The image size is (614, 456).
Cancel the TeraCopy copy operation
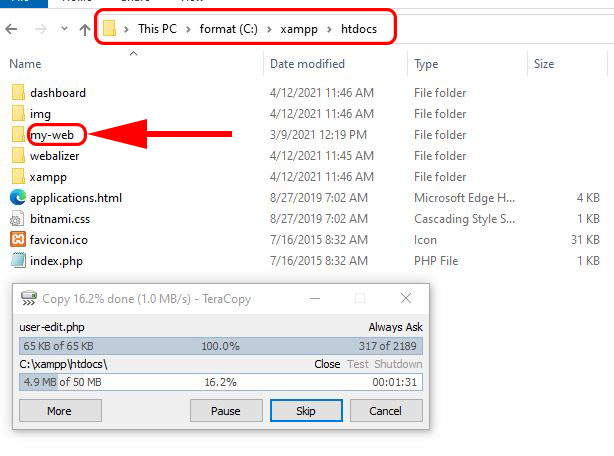pyautogui.click(x=386, y=411)
